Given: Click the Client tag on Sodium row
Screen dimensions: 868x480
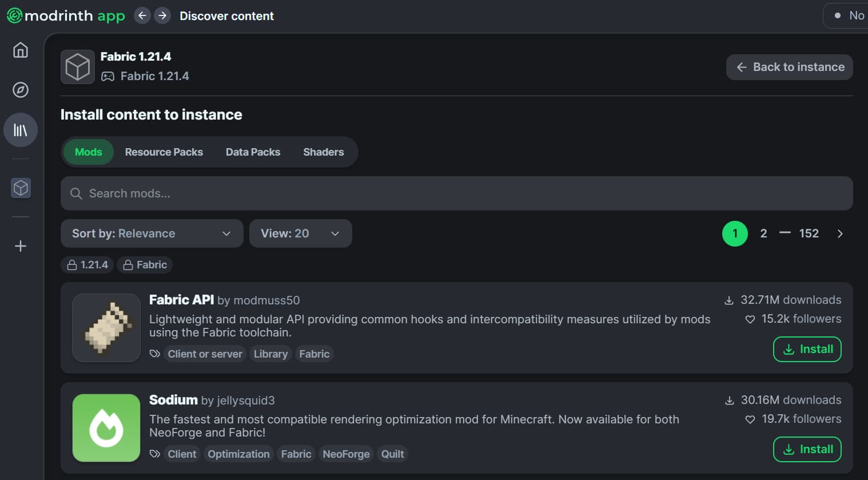Looking at the screenshot, I should pyautogui.click(x=182, y=454).
